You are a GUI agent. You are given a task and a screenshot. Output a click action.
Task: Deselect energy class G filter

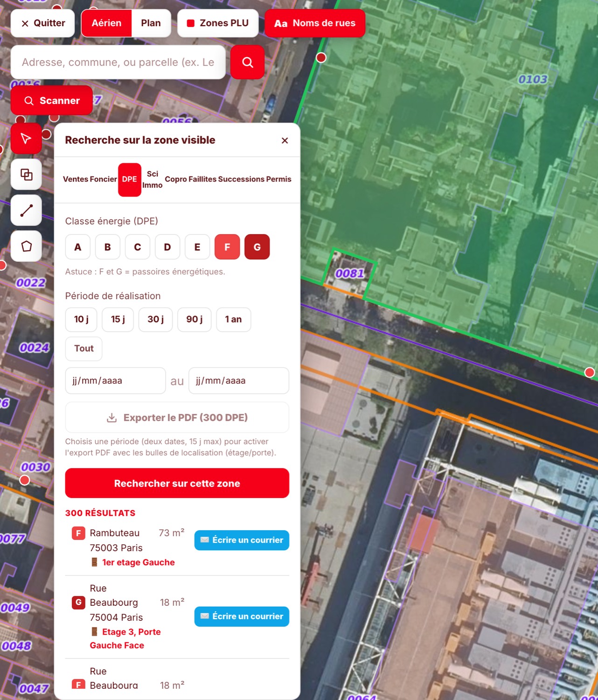point(257,247)
